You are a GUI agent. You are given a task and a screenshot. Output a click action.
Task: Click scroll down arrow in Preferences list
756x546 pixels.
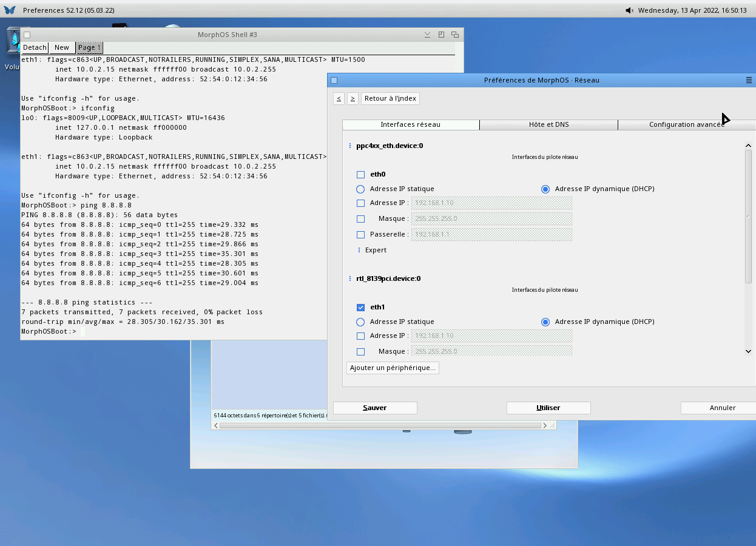point(748,351)
